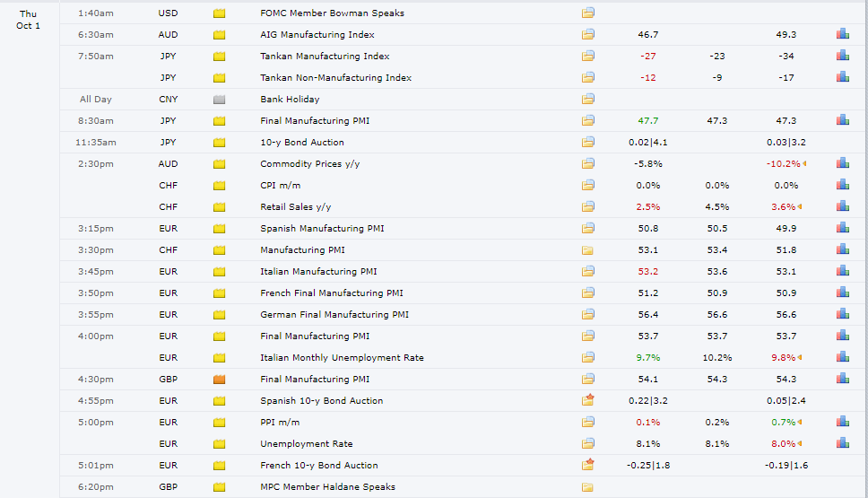Click the GBP label at 4:30pm
The height and width of the screenshot is (498, 868).
(x=169, y=379)
